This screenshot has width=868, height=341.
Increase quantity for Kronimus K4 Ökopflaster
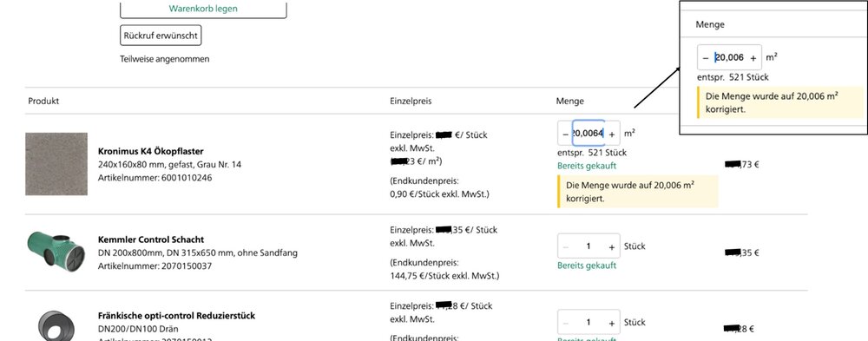pyautogui.click(x=612, y=134)
